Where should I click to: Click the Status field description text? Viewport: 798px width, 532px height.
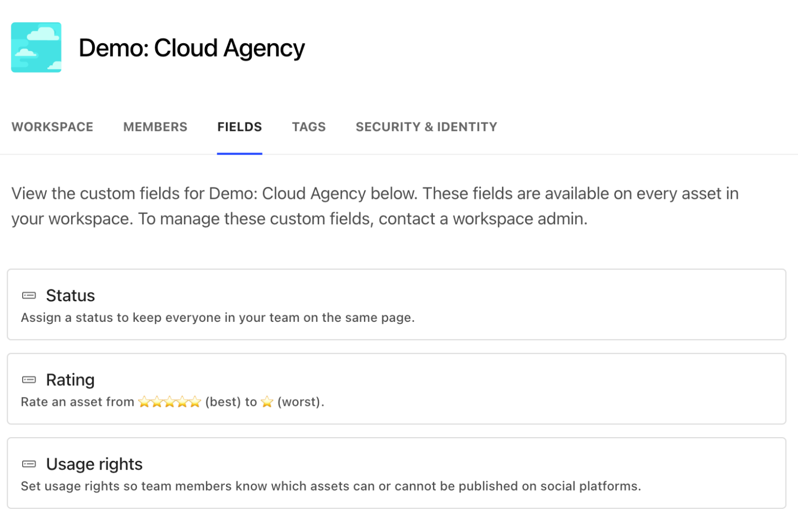click(218, 318)
